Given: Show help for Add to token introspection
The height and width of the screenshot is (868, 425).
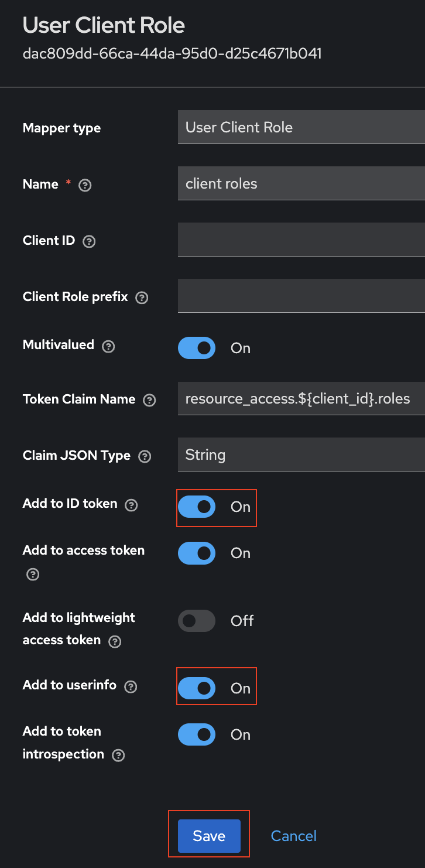Looking at the screenshot, I should click(118, 755).
